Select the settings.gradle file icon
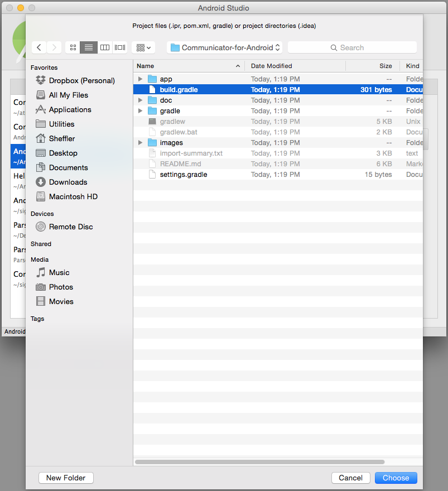Screen dimensions: 448x491 click(x=152, y=175)
